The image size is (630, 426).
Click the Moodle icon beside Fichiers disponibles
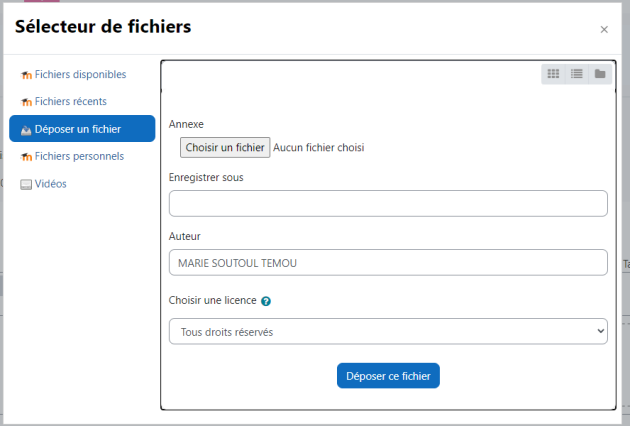(x=26, y=75)
